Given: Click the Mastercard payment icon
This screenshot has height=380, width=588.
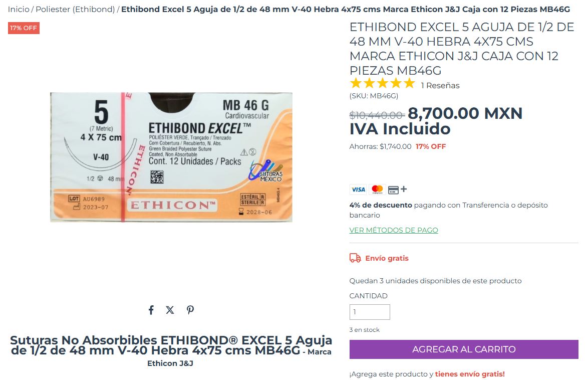Looking at the screenshot, I should pos(377,189).
